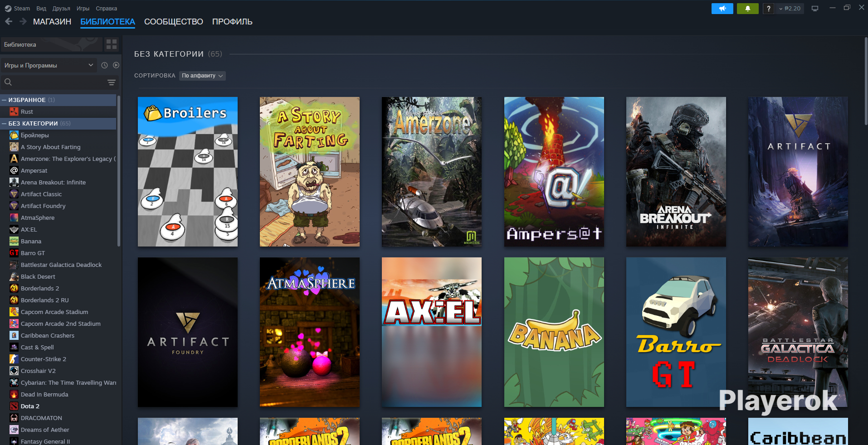Image resolution: width=868 pixels, height=445 pixels.
Task: Open the Ampersat game cover
Action: click(x=554, y=172)
